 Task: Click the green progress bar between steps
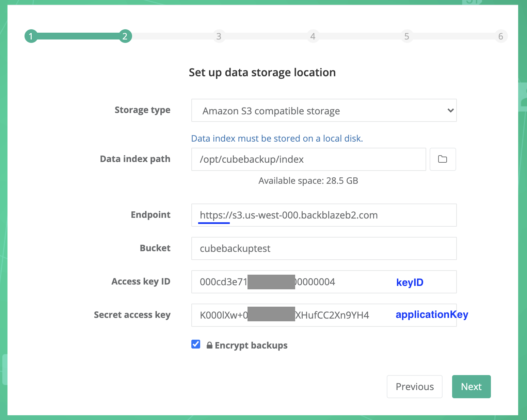(x=78, y=36)
